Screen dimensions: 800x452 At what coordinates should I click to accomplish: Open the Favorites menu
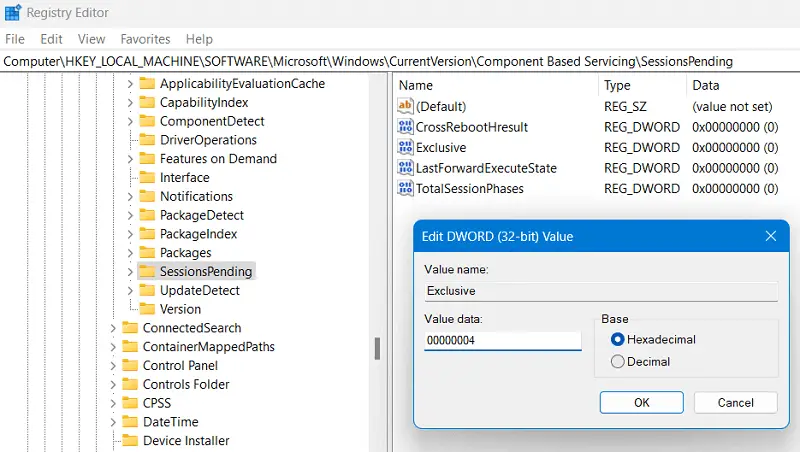[145, 39]
